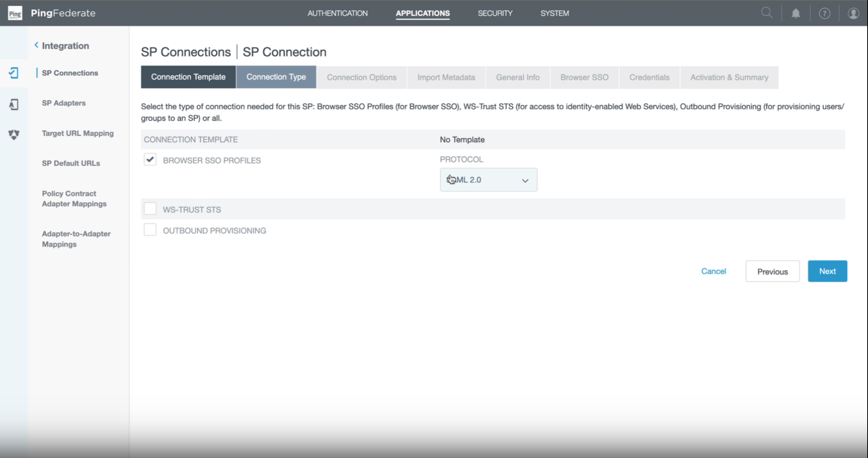Click the BROWSER SSO PROFILES label
868x458 pixels.
click(212, 160)
